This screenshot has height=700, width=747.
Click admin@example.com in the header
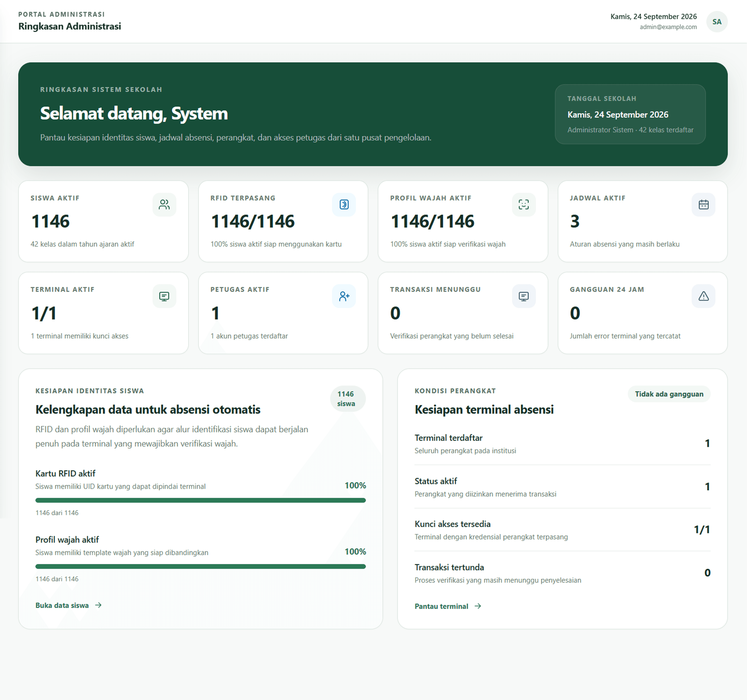668,27
